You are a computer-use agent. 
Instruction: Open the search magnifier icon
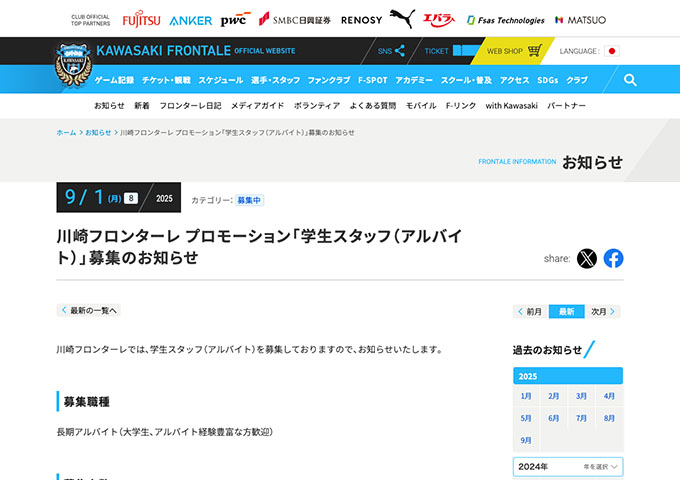(630, 80)
